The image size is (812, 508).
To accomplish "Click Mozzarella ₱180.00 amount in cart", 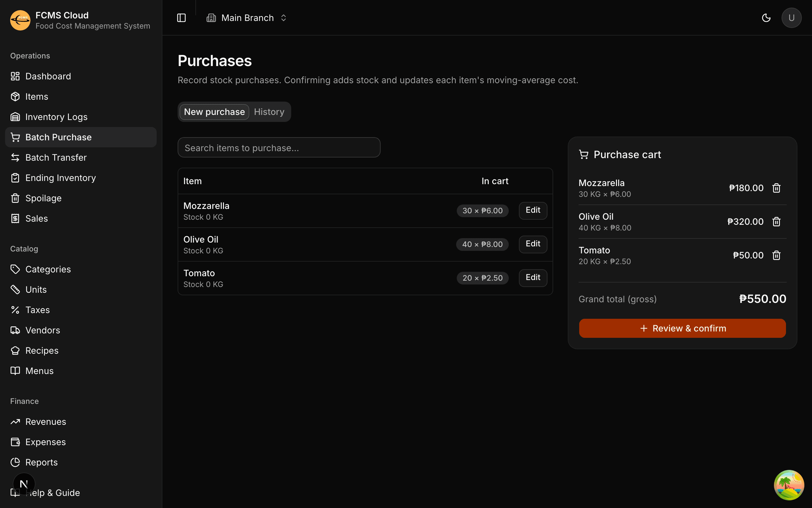I will 746,188.
